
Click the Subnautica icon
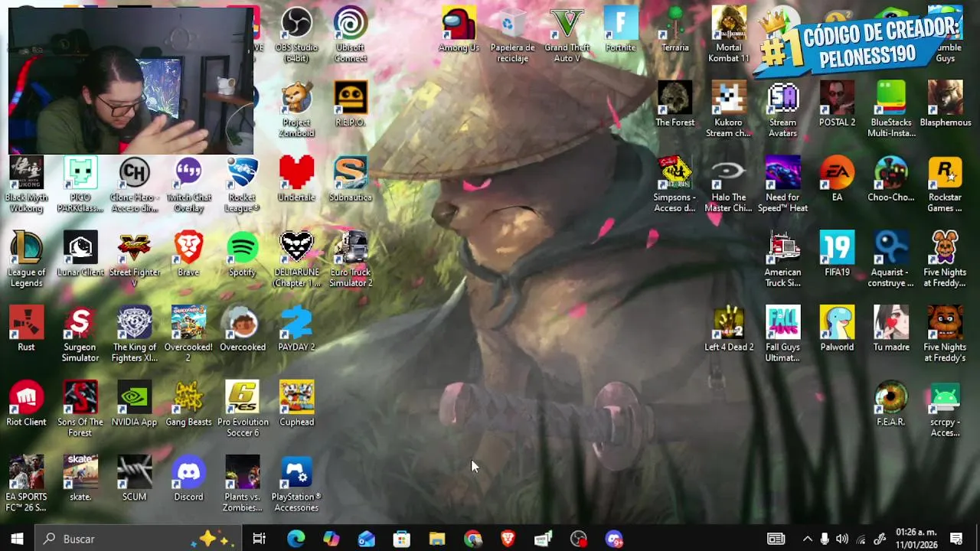[x=351, y=173]
